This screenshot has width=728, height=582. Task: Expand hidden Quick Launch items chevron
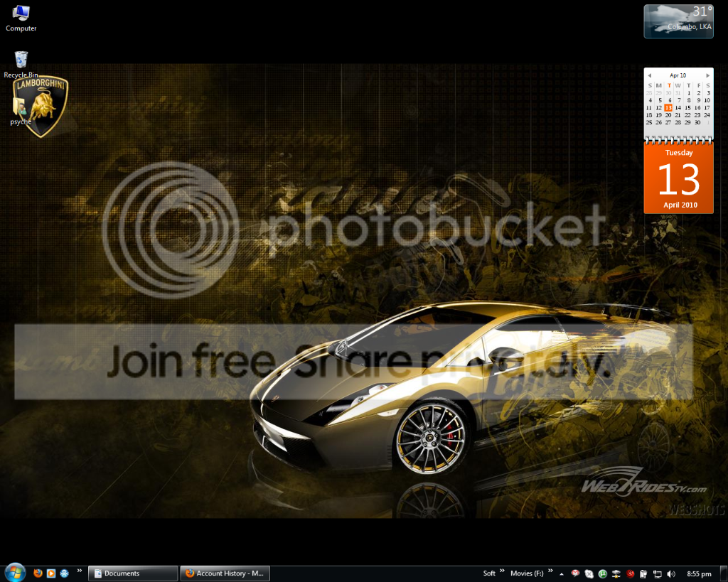pos(80,571)
